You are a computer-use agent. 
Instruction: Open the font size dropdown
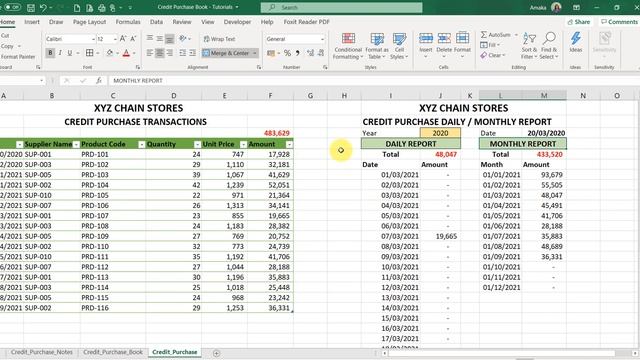[x=115, y=39]
